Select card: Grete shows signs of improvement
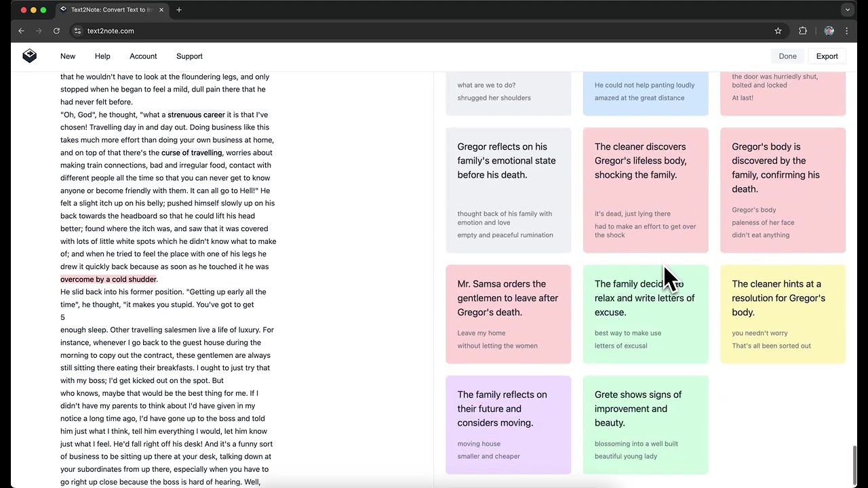This screenshot has height=488, width=868. click(646, 425)
